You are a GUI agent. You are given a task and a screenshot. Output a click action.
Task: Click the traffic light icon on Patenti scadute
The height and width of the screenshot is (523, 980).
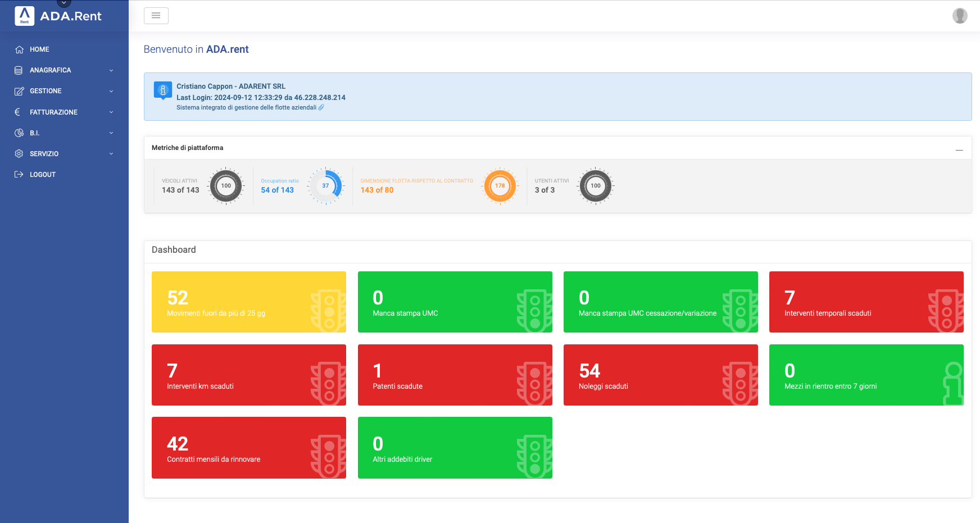pos(534,383)
